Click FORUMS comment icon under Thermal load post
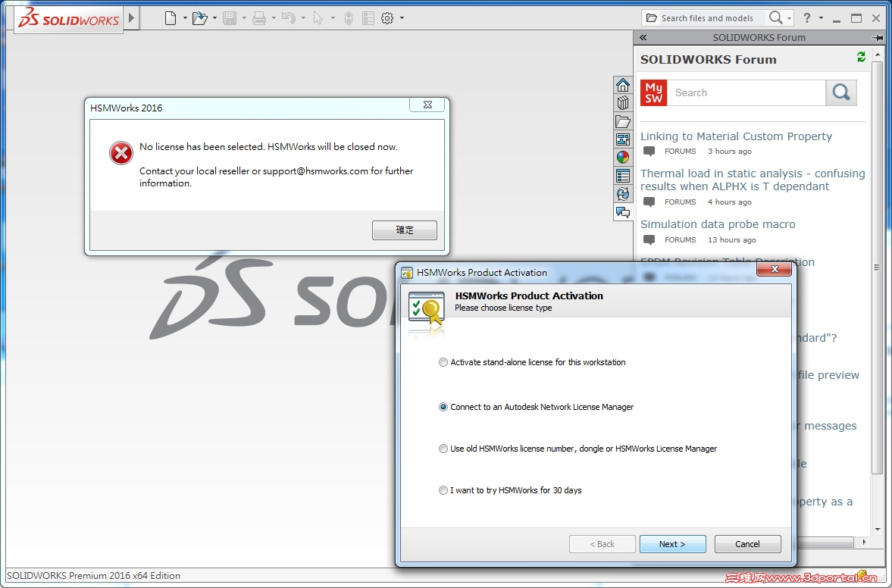The width and height of the screenshot is (892, 588). tap(649, 202)
